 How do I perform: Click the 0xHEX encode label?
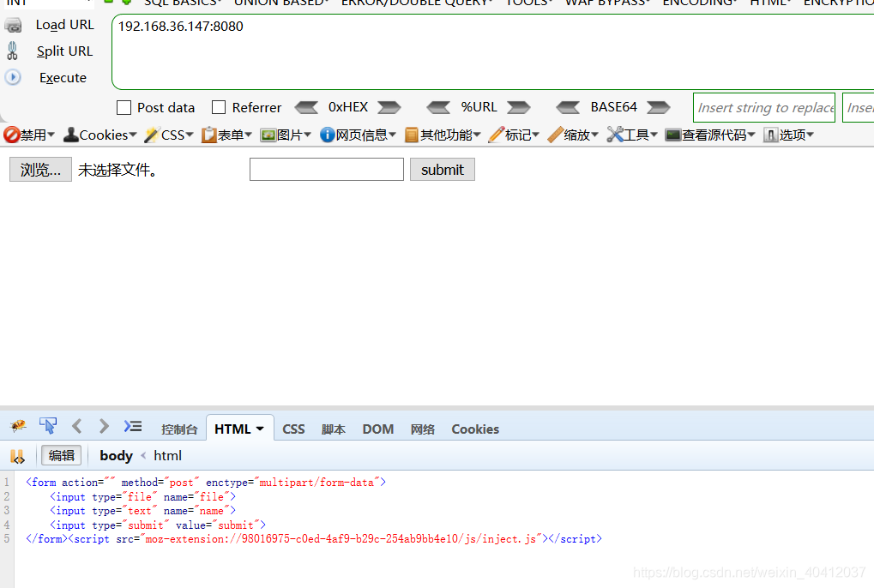click(348, 107)
